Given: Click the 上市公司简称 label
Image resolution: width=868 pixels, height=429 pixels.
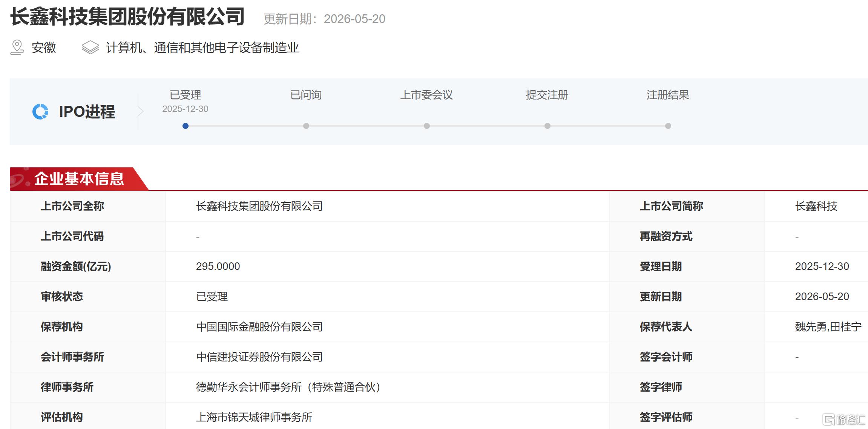Looking at the screenshot, I should [672, 206].
